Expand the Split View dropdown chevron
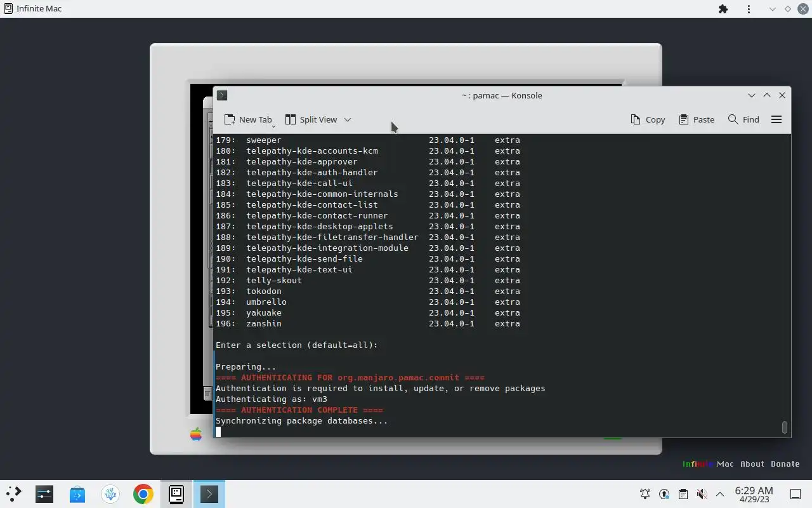Image resolution: width=812 pixels, height=508 pixels. pos(347,119)
